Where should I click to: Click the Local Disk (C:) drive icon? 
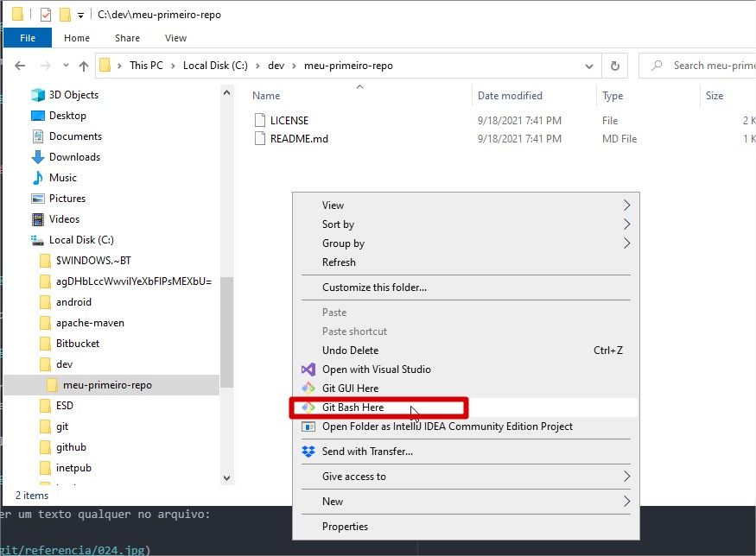tap(38, 240)
